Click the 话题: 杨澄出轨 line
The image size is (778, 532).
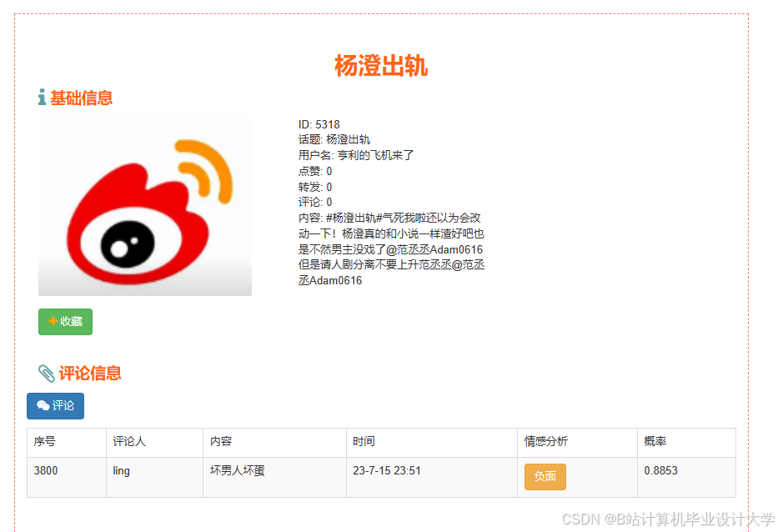(x=334, y=140)
